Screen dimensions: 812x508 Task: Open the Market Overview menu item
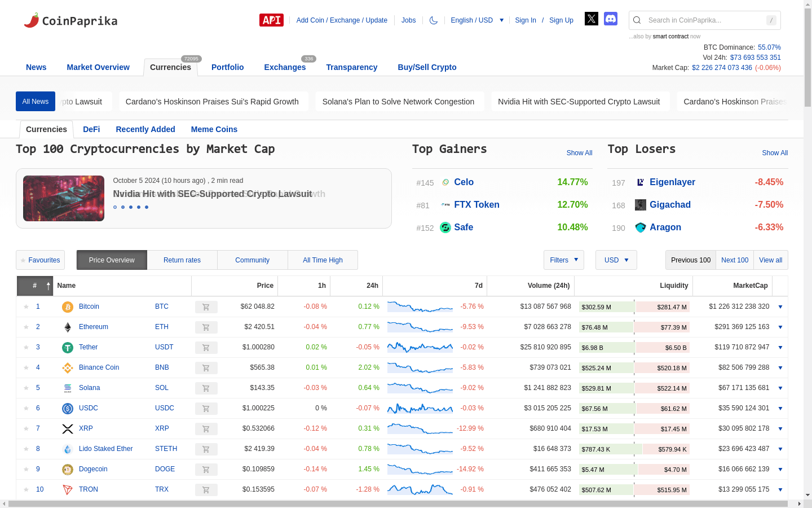tap(98, 67)
